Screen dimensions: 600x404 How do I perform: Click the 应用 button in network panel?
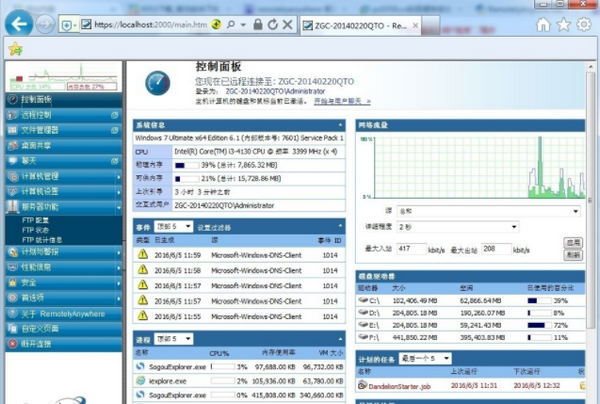pyautogui.click(x=573, y=241)
